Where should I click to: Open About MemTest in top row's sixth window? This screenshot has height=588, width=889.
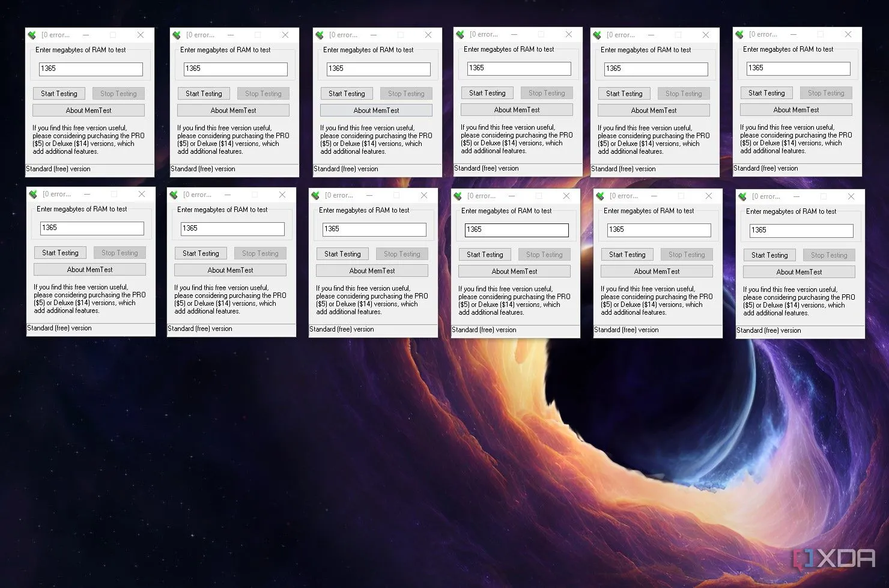point(796,110)
